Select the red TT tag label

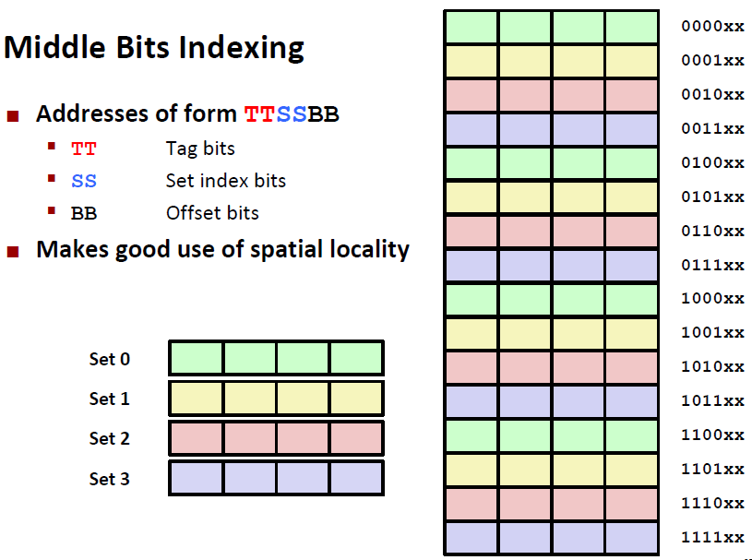tap(84, 149)
